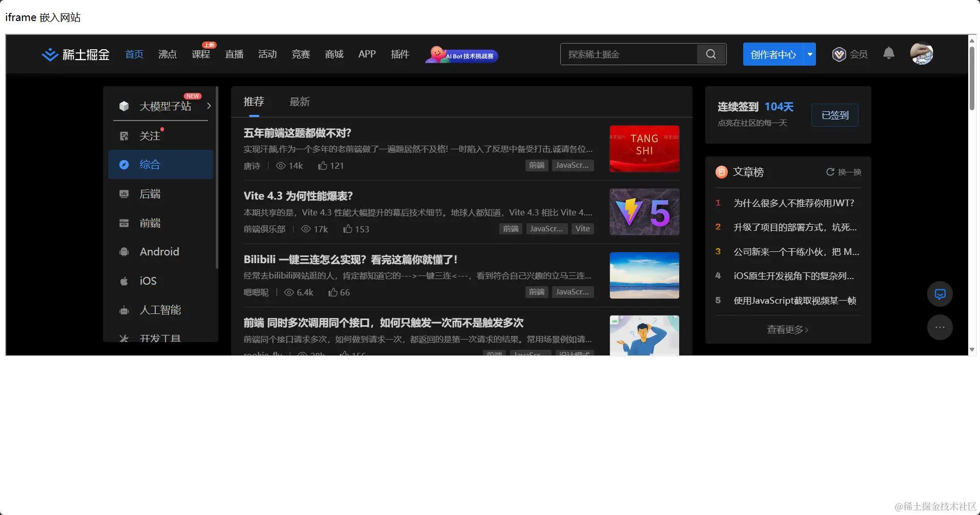Click the 换一换 refresh icon
Viewport: 980px width, 515px height.
point(830,172)
